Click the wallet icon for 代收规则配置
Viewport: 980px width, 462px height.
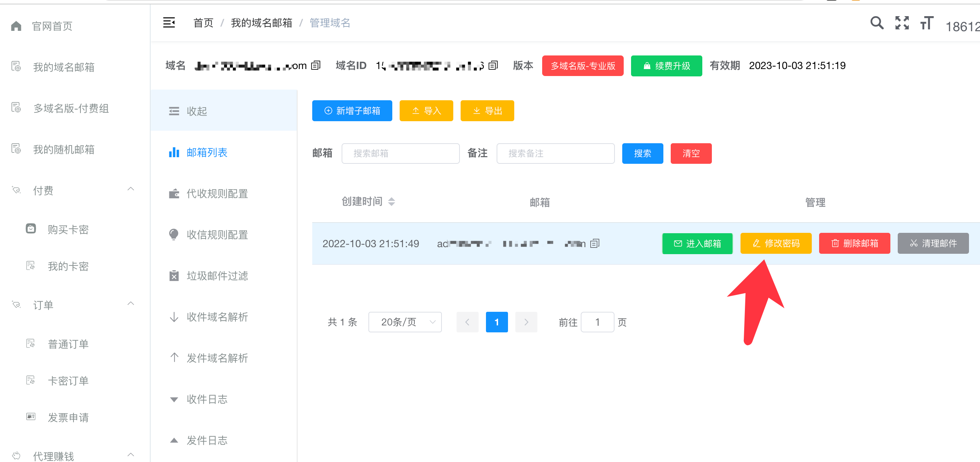tap(174, 194)
